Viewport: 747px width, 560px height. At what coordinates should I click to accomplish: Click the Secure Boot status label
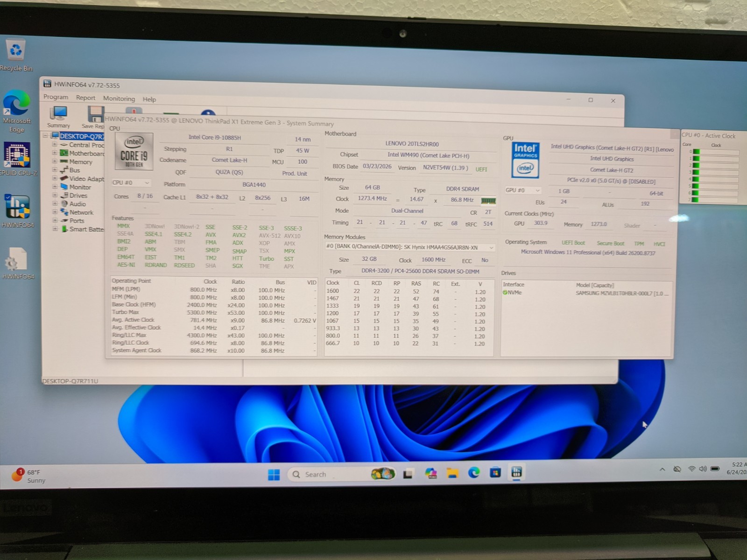[x=610, y=244]
